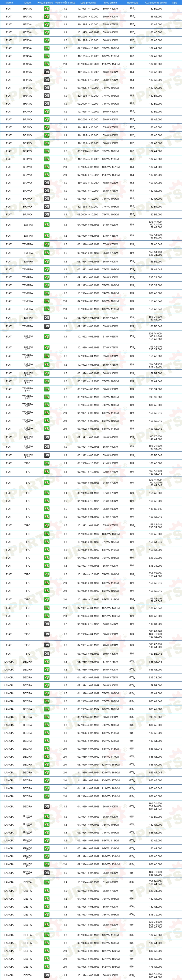This screenshot has height=980, width=182.
Task: Click the Model column header
Action: point(27,2)
